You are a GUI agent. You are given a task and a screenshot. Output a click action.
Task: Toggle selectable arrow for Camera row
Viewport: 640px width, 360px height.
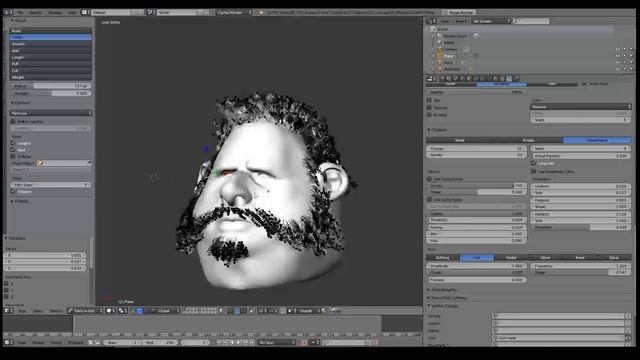coord(624,49)
